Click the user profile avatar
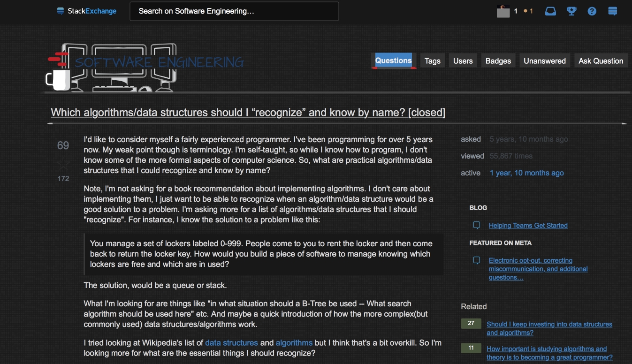Image resolution: width=632 pixels, height=364 pixels. pyautogui.click(x=503, y=11)
